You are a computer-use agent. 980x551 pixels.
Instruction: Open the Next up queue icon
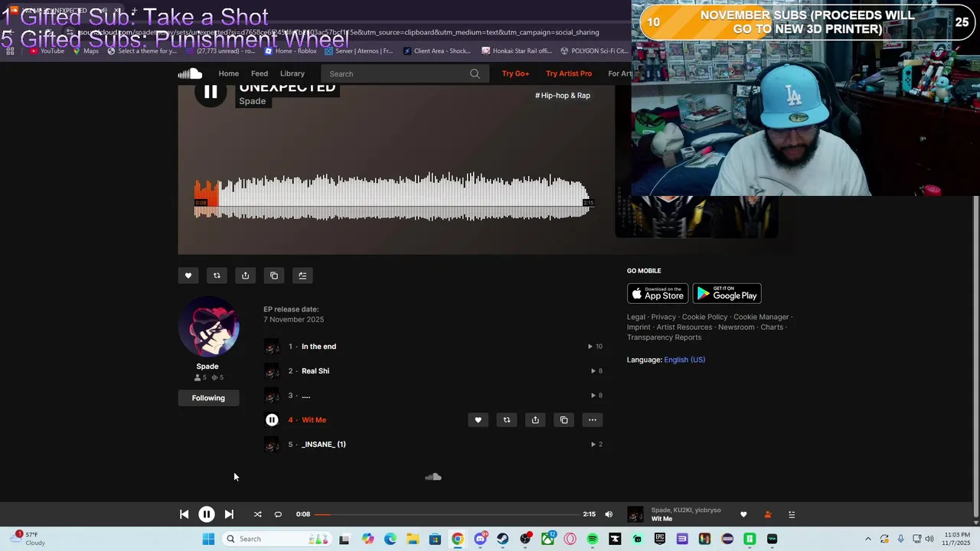pos(792,514)
